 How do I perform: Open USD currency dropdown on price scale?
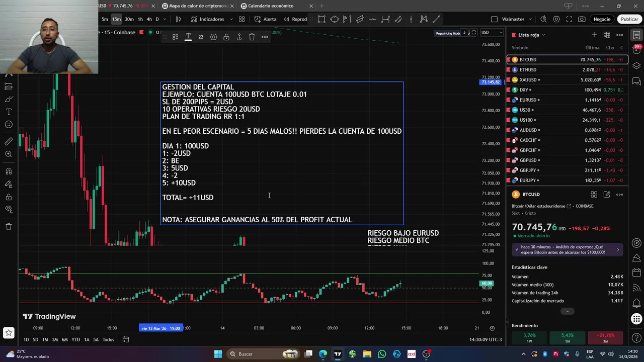(492, 33)
